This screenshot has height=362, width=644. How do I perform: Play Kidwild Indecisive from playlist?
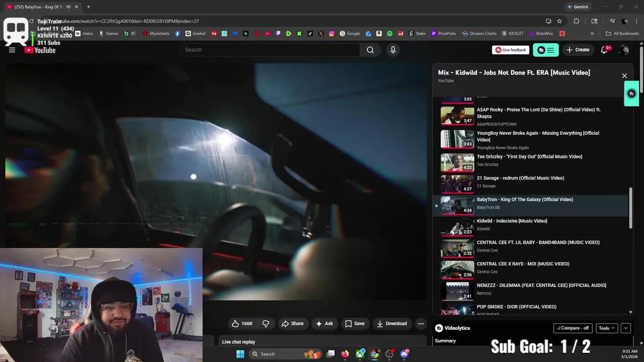pyautogui.click(x=531, y=227)
